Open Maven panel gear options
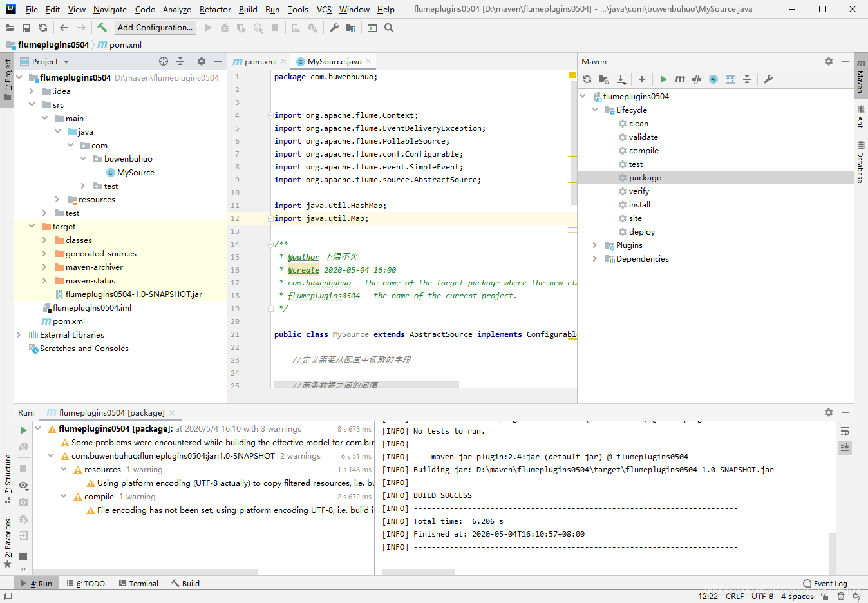Image resolution: width=868 pixels, height=603 pixels. pos(829,61)
